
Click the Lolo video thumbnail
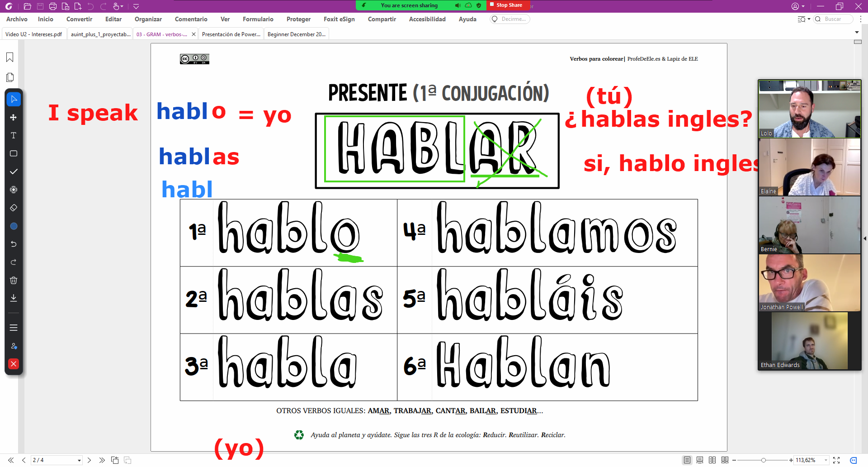tap(809, 109)
